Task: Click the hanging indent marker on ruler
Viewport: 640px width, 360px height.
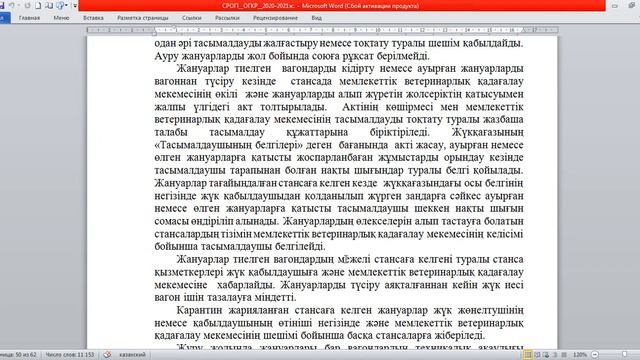Action: coord(154,31)
